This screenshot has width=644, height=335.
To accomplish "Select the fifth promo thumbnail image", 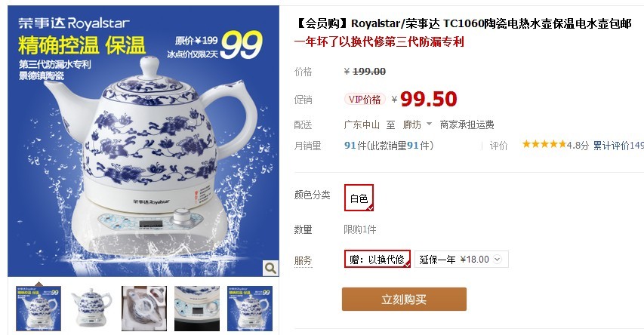I will pos(250,309).
